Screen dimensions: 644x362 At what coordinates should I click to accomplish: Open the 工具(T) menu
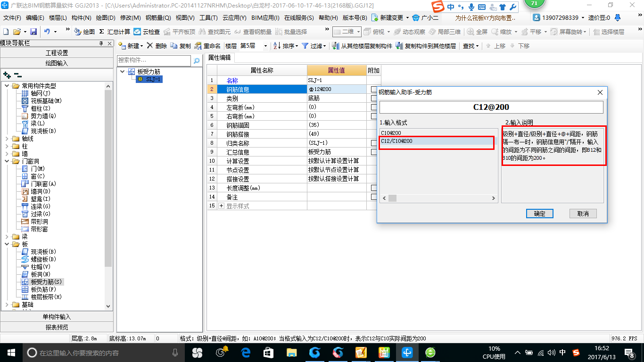(208, 17)
